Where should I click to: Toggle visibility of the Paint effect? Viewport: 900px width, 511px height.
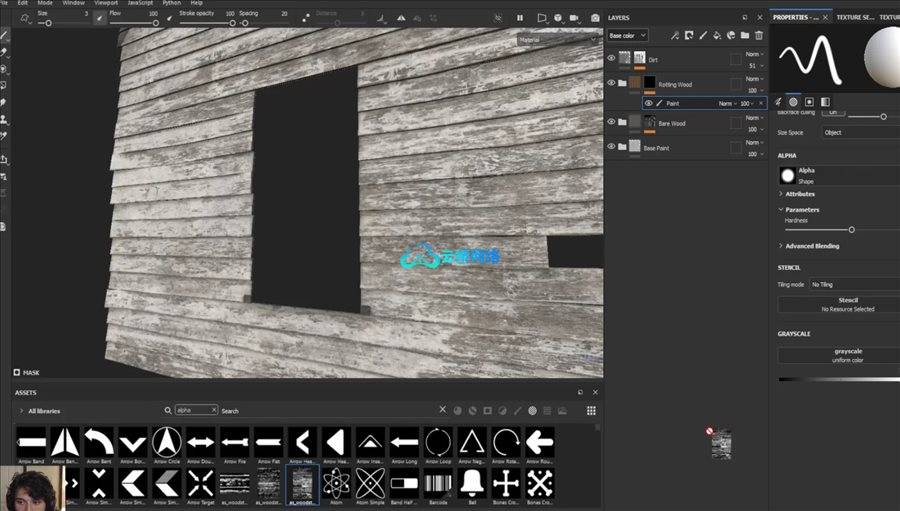(649, 103)
